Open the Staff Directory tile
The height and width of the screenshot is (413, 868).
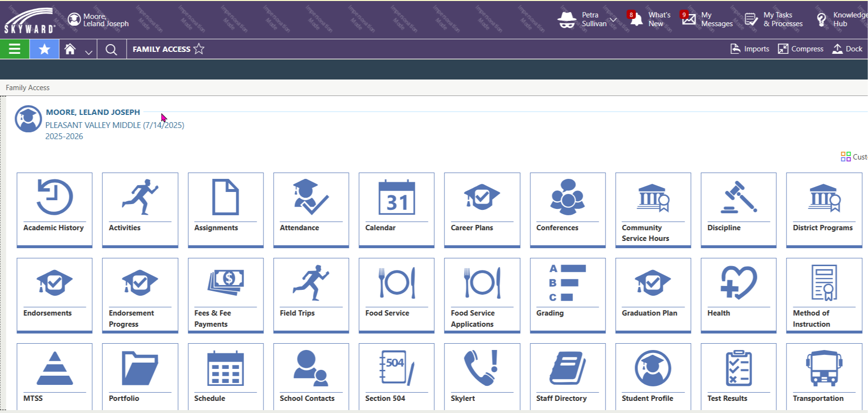coord(568,377)
